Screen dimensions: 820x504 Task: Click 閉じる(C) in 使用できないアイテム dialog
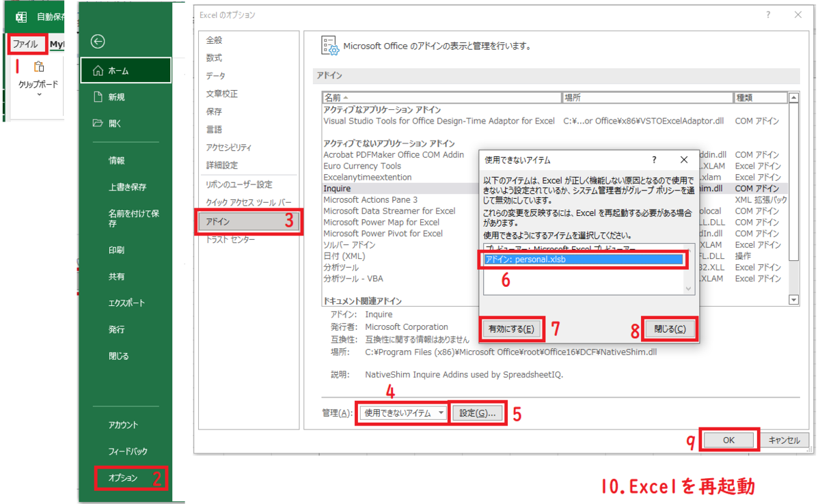point(670,329)
